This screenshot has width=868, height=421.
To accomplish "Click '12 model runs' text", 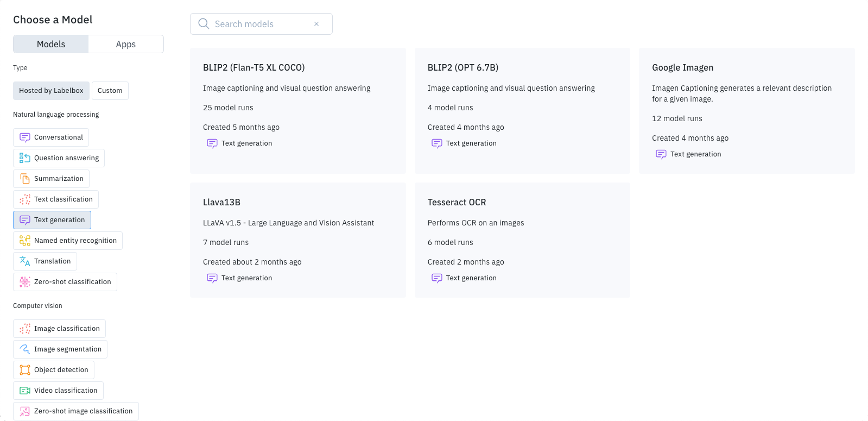I will click(677, 118).
